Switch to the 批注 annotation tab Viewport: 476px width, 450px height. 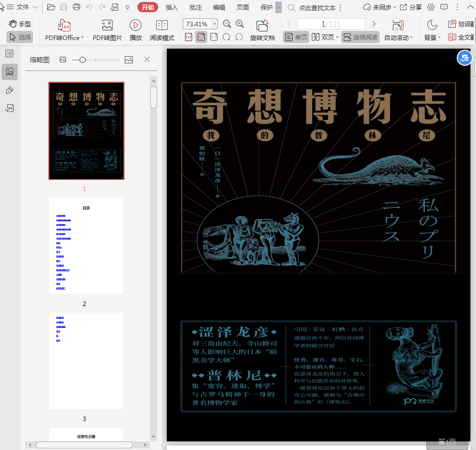pos(195,7)
